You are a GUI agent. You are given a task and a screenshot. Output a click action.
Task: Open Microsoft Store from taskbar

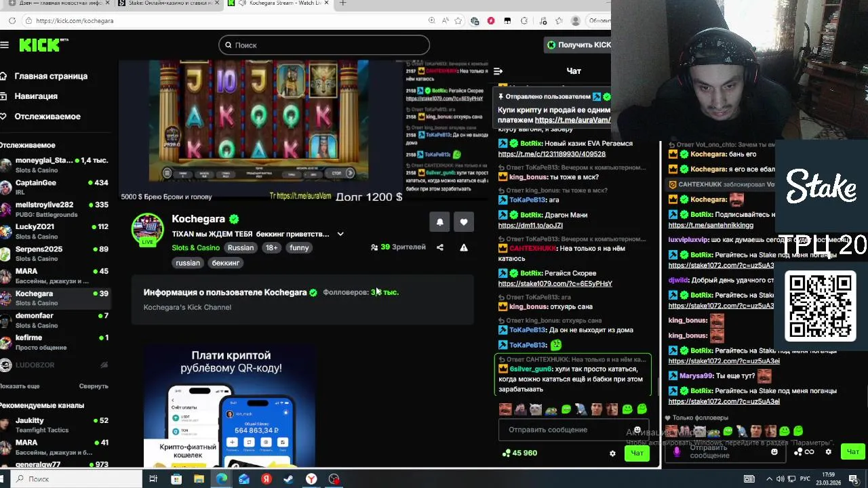tap(176, 479)
